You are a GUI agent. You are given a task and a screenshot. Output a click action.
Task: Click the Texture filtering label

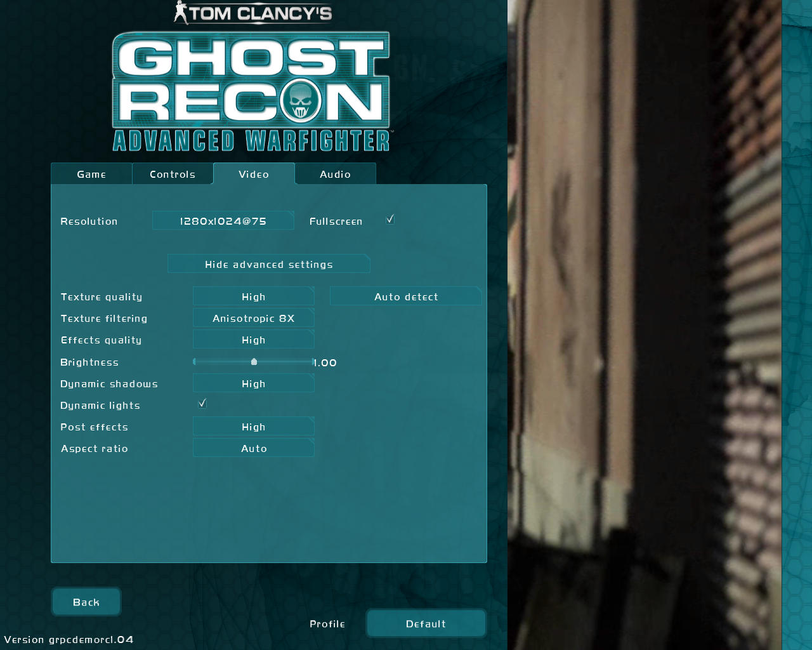pyautogui.click(x=104, y=319)
